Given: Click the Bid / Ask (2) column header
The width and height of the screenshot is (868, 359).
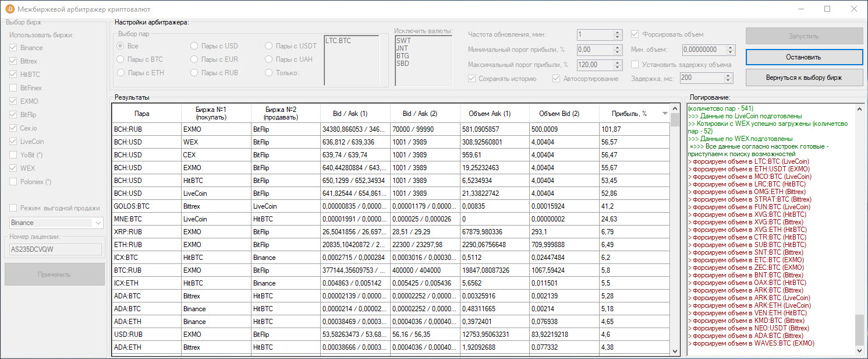Looking at the screenshot, I should [x=425, y=114].
